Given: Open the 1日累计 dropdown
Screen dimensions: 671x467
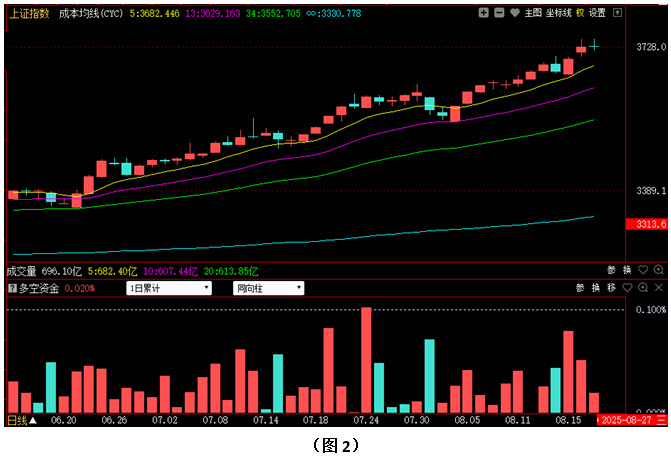Looking at the screenshot, I should [x=169, y=288].
